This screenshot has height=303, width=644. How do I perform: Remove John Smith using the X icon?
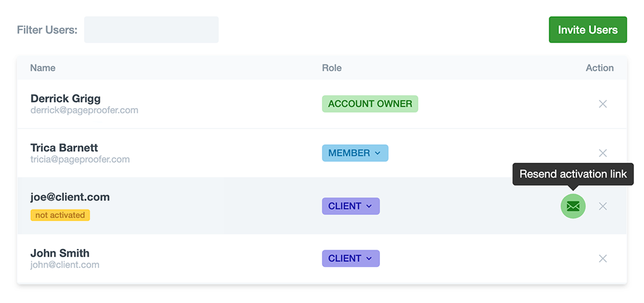(603, 259)
